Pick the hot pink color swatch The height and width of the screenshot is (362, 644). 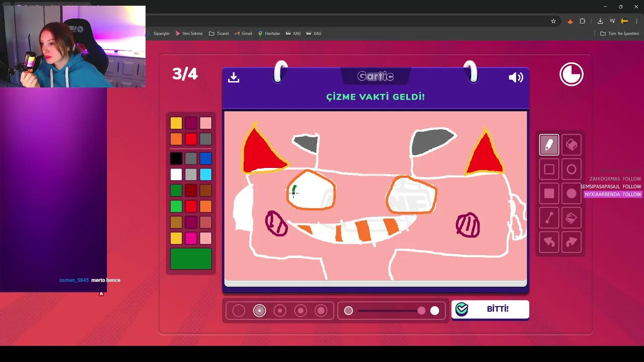pos(191,238)
